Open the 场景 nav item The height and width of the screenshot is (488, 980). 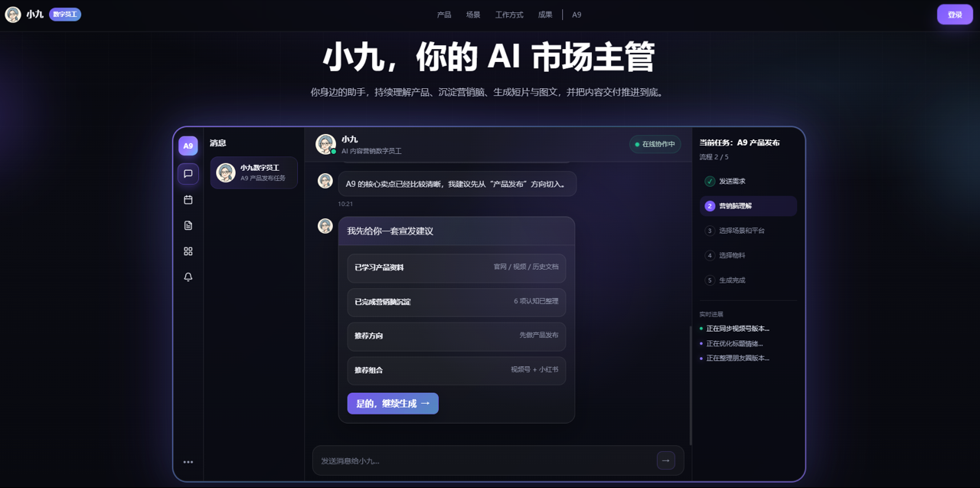473,15
